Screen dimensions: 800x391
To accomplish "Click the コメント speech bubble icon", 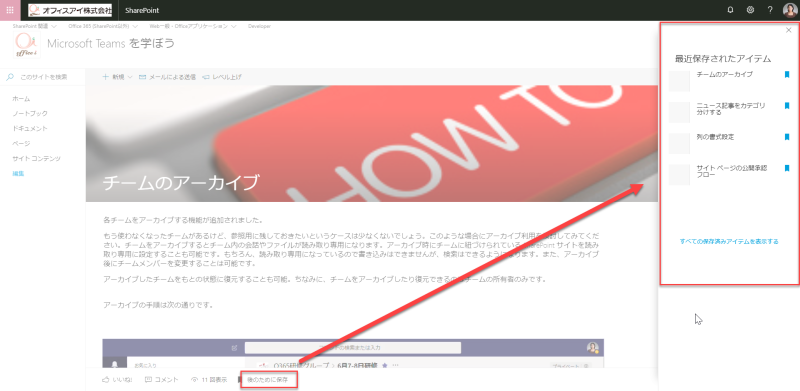I will pos(148,380).
